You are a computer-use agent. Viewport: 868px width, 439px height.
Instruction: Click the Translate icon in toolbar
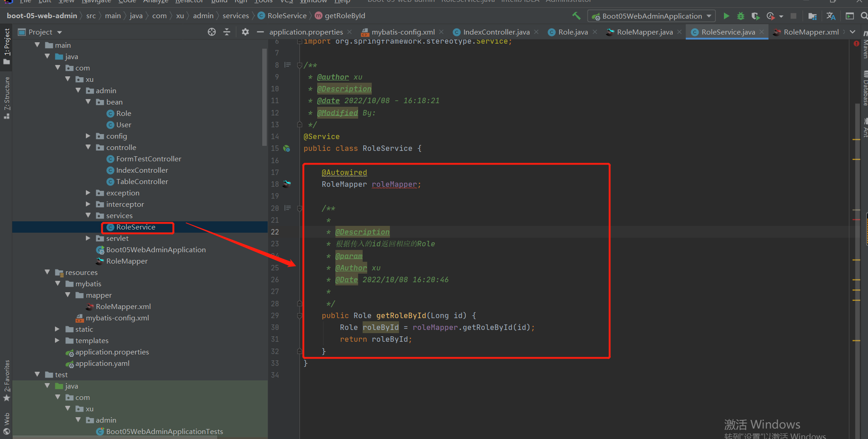pos(831,16)
